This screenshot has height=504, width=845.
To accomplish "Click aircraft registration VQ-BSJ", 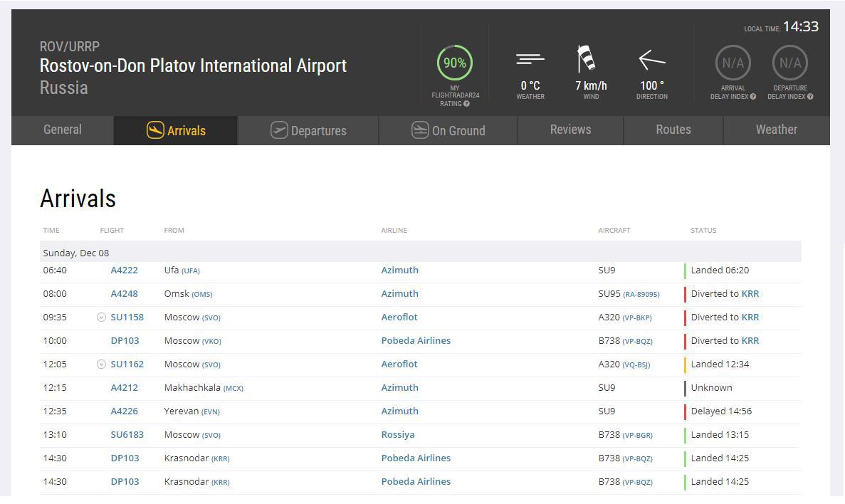I will (x=636, y=365).
